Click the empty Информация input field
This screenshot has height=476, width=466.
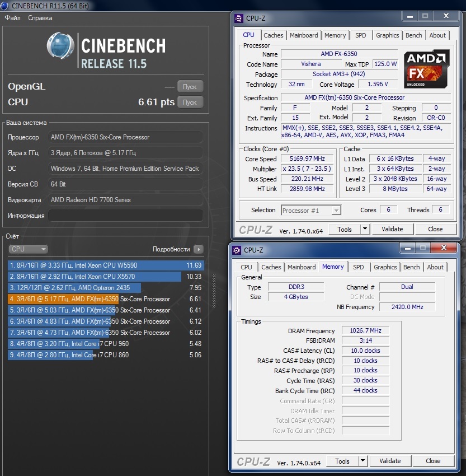click(x=125, y=216)
